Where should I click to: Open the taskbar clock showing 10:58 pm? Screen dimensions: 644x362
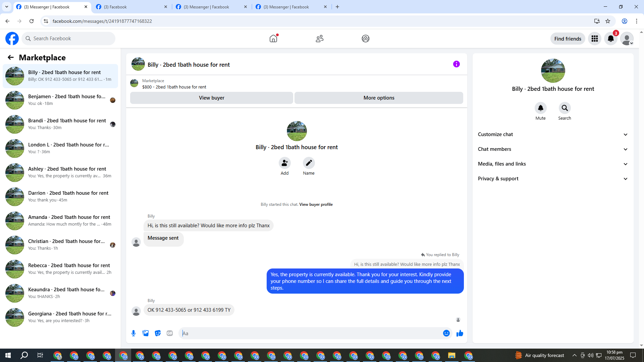click(x=614, y=355)
